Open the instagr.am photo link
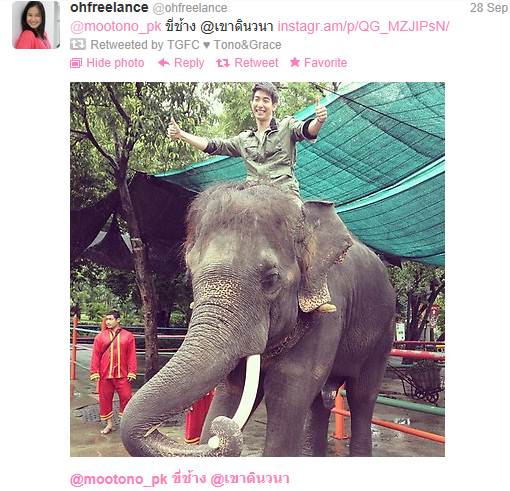Image resolution: width=510 pixels, height=491 pixels. [363, 26]
